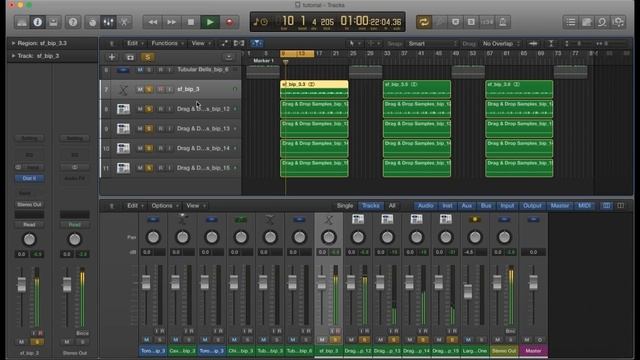Toggle the Inspector info button
Image resolution: width=640 pixels, height=360 pixels.
[x=38, y=22]
